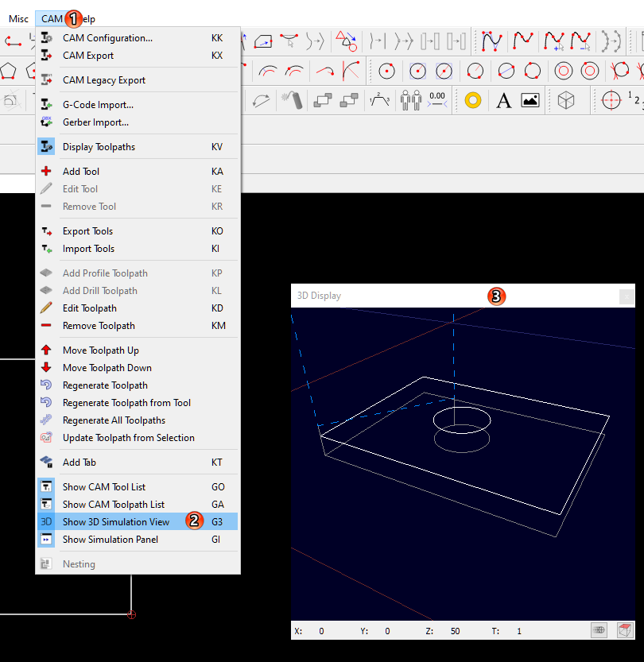Click the grid icon in 3D Display footer
The image size is (644, 662).
(x=599, y=630)
